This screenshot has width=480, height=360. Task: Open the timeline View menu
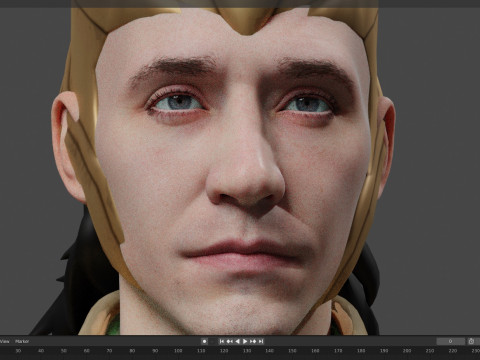tap(5, 341)
